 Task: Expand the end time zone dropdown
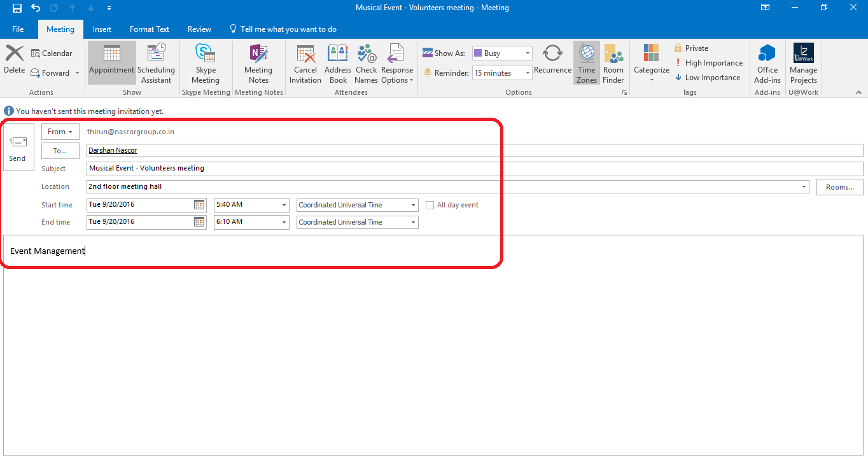pyautogui.click(x=413, y=222)
